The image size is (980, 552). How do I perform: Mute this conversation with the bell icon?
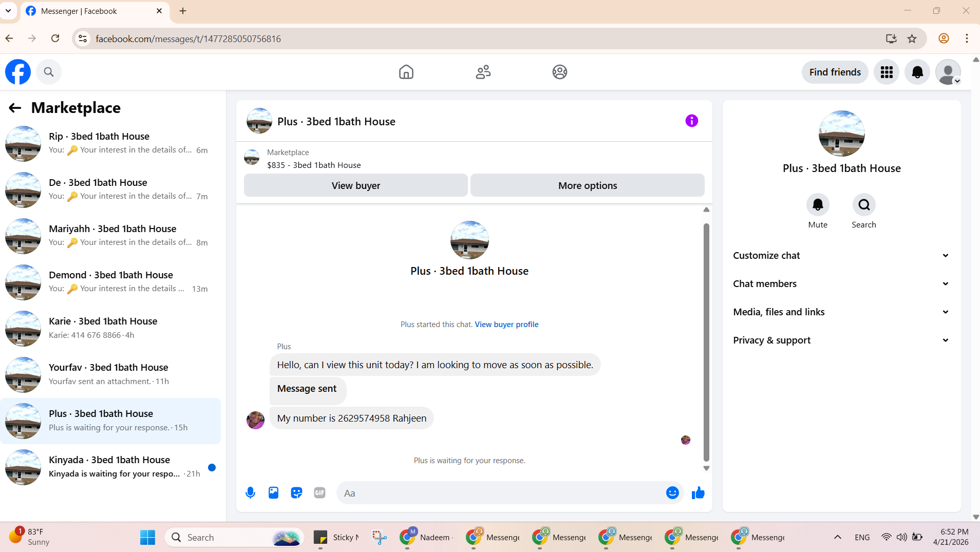tap(818, 205)
